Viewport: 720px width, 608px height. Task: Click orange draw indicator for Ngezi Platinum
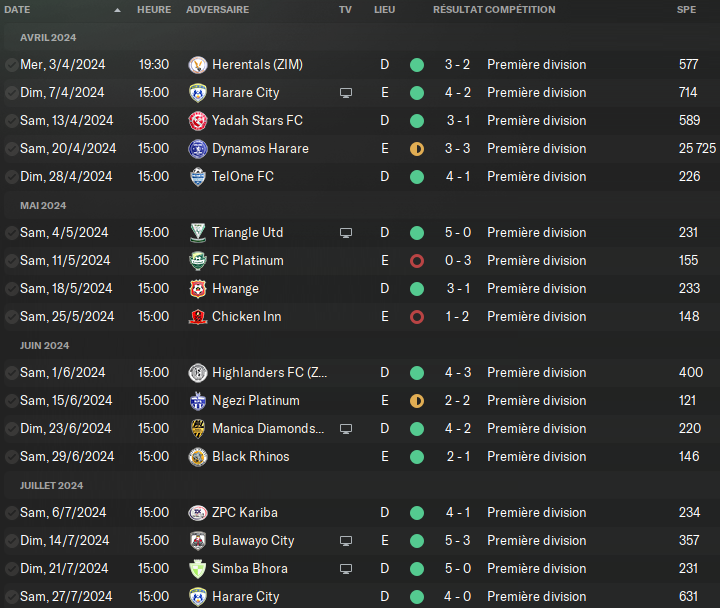point(417,401)
